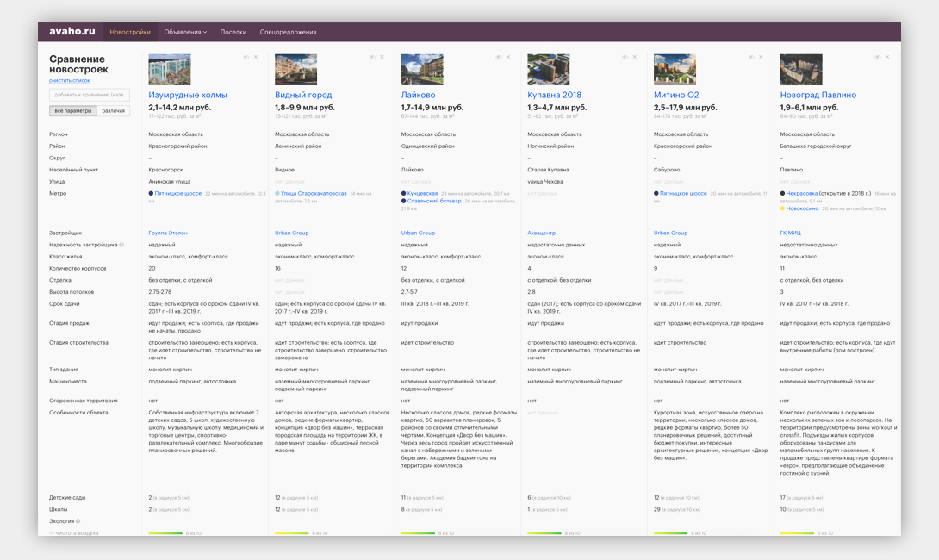
Task: Open the Митино О2 thumbnail image
Action: click(x=675, y=70)
